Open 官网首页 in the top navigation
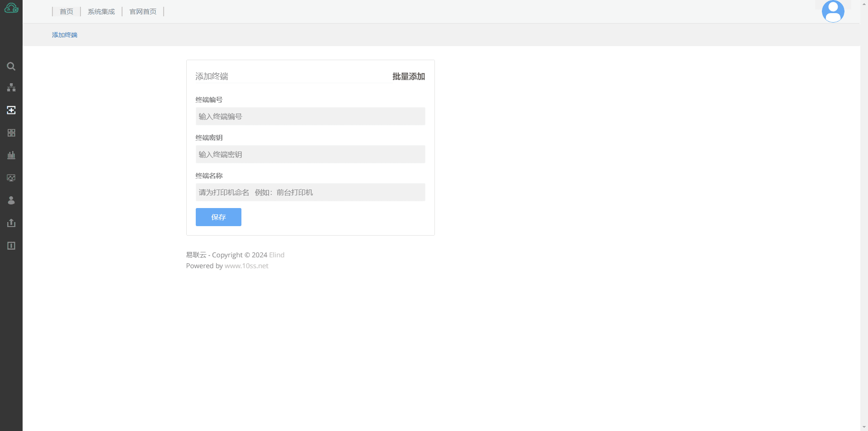The width and height of the screenshot is (868, 431). (x=143, y=11)
